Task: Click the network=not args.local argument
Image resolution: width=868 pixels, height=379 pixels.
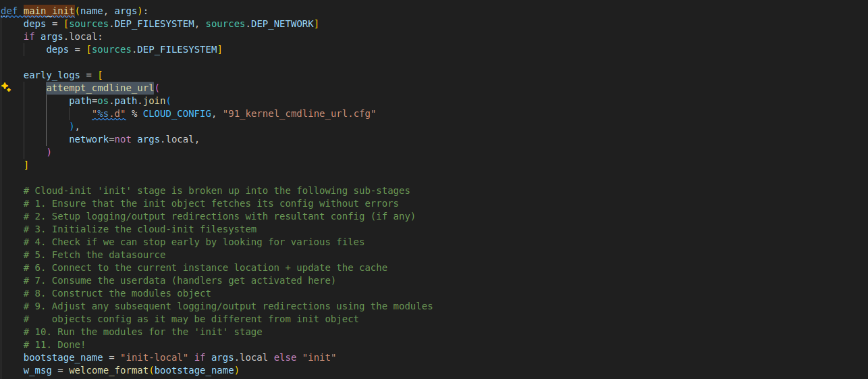Action: (x=134, y=139)
